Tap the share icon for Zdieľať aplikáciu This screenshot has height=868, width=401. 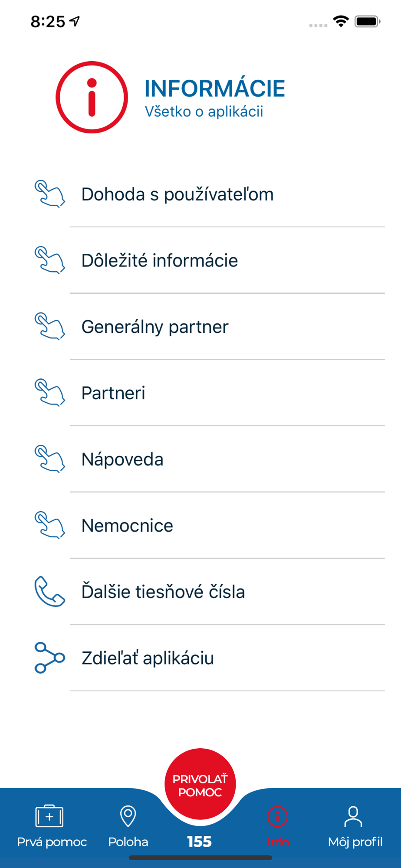49,658
